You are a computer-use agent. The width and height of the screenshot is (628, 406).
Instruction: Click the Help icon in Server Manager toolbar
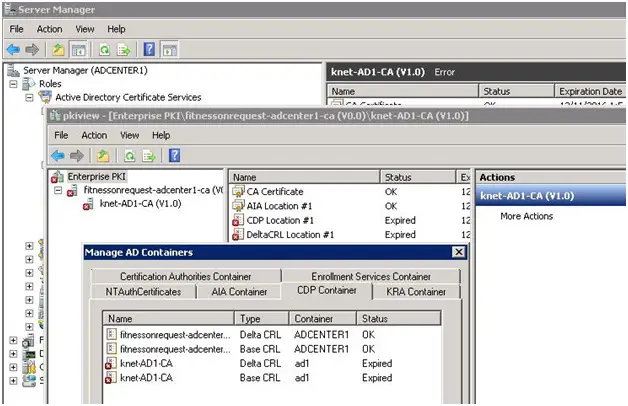coord(149,49)
